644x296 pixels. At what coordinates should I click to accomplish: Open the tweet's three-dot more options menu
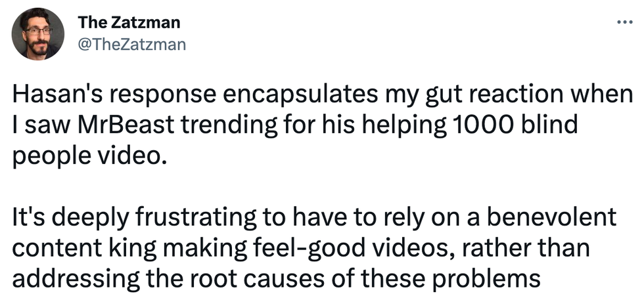(x=622, y=24)
